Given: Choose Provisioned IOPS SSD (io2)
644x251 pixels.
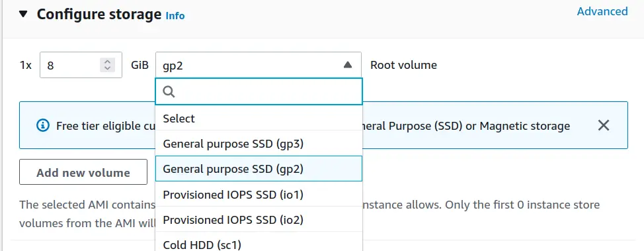Looking at the screenshot, I should click(259, 220).
